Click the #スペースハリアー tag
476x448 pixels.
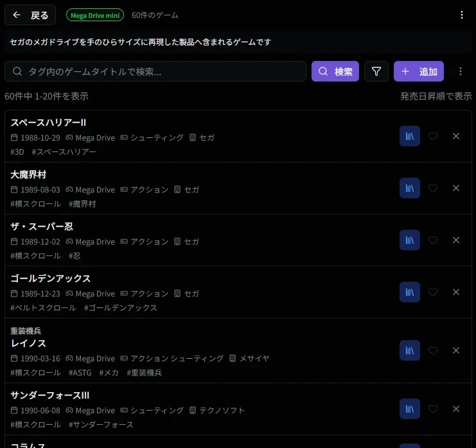tap(64, 151)
